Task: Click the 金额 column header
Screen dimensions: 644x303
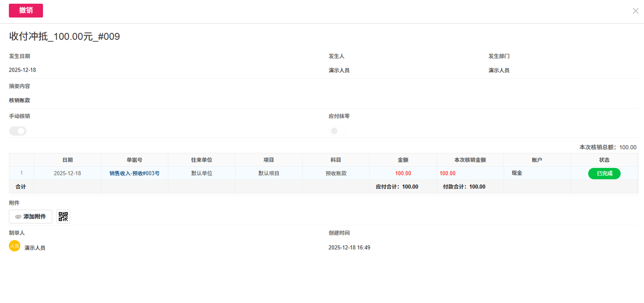Action: coord(403,160)
